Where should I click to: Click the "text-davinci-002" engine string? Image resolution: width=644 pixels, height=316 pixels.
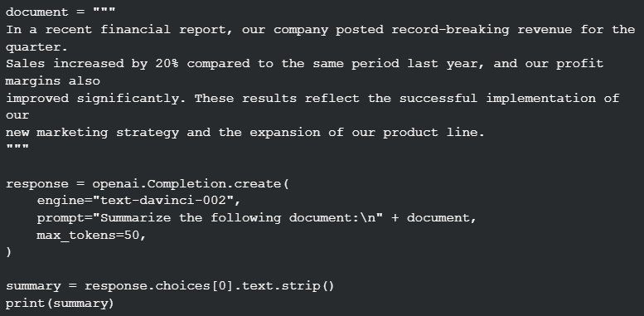click(x=163, y=201)
